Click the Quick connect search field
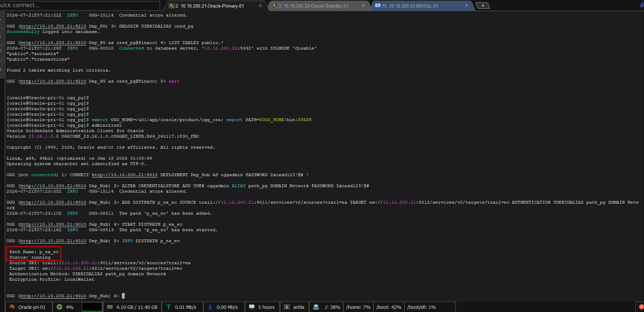The height and width of the screenshot is (312, 644). click(x=80, y=5)
